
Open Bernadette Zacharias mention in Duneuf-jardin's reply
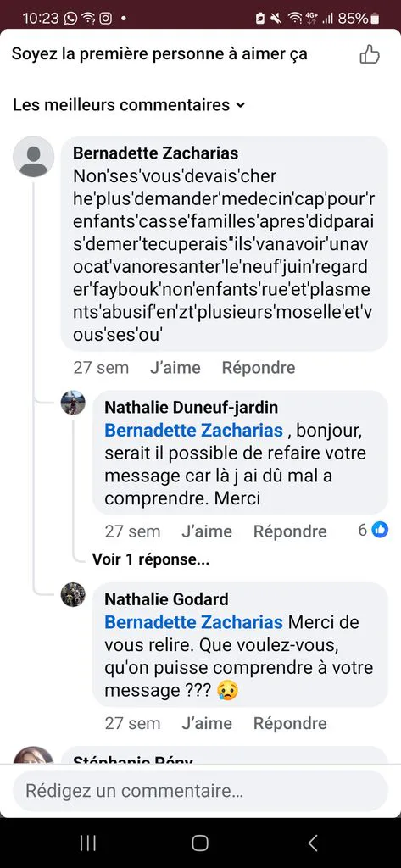point(194,430)
